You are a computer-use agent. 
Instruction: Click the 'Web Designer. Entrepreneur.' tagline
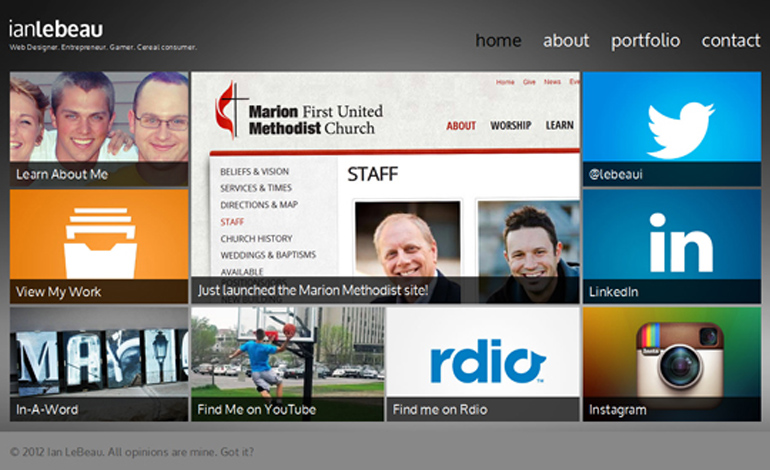[103, 48]
